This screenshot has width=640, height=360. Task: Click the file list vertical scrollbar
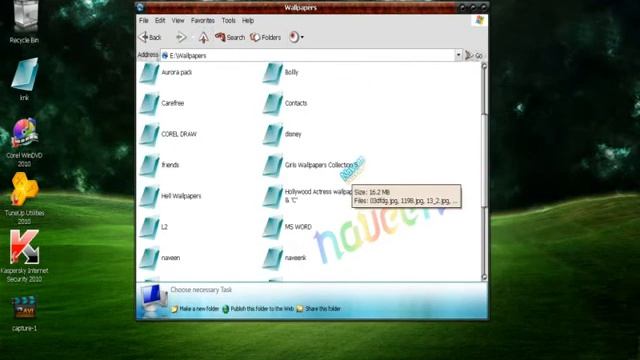(484, 171)
